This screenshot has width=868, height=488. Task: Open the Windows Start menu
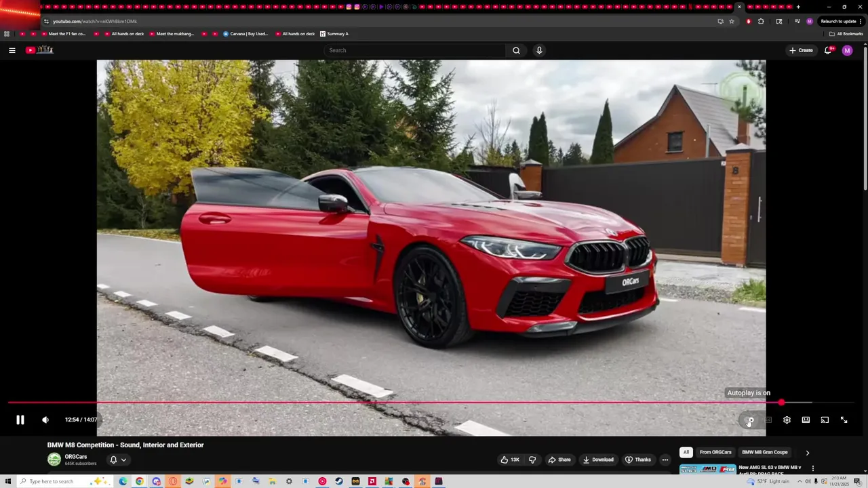(x=7, y=481)
